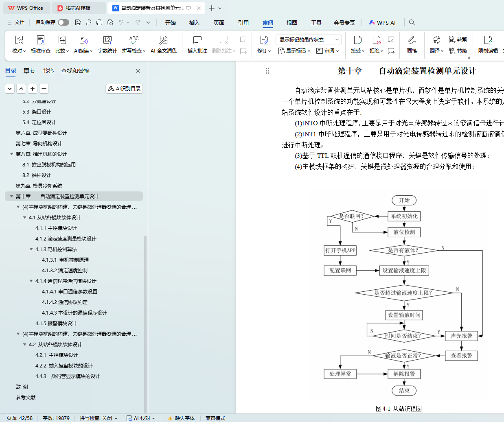504x422 pixels.
Task: Close the navigation pane
Action: coord(138,71)
